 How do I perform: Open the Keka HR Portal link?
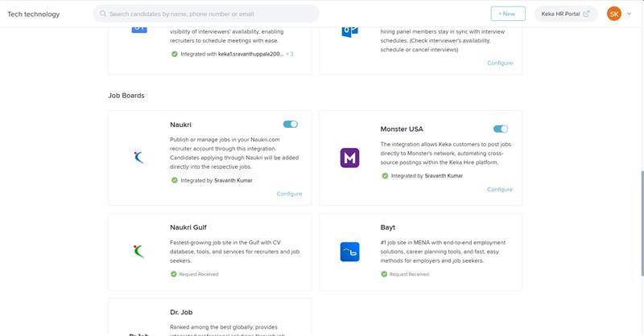click(x=565, y=14)
